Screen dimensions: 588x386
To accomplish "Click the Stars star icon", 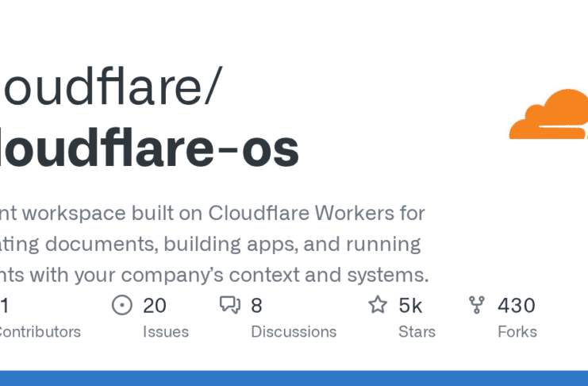I will pos(378,304).
